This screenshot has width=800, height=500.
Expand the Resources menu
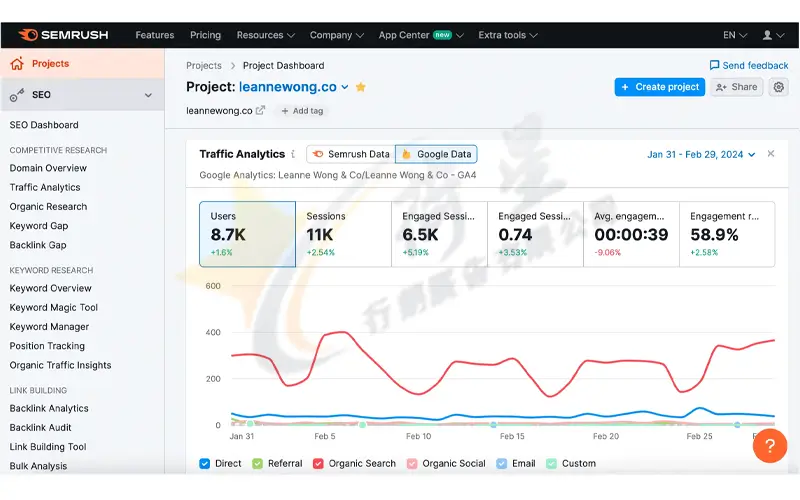click(265, 35)
